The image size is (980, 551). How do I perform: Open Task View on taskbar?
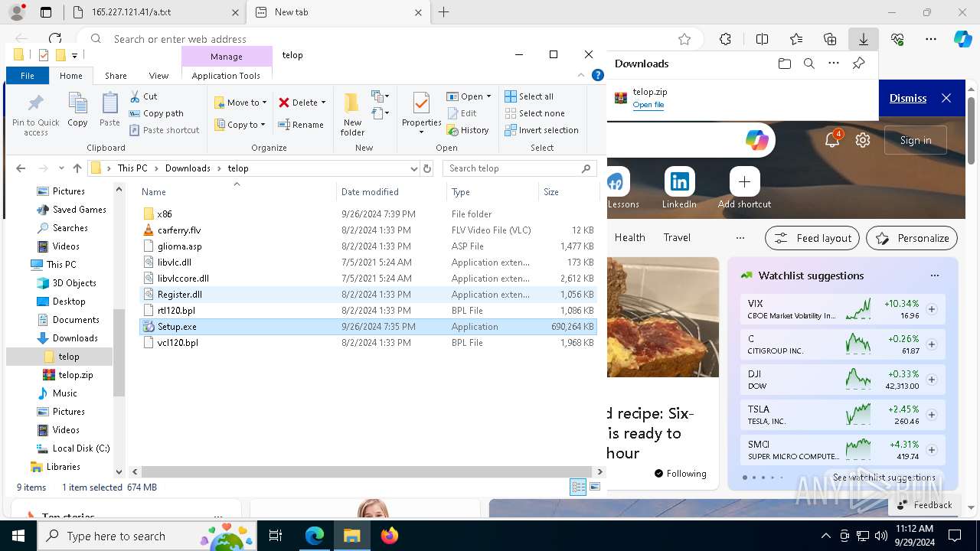[x=276, y=536]
